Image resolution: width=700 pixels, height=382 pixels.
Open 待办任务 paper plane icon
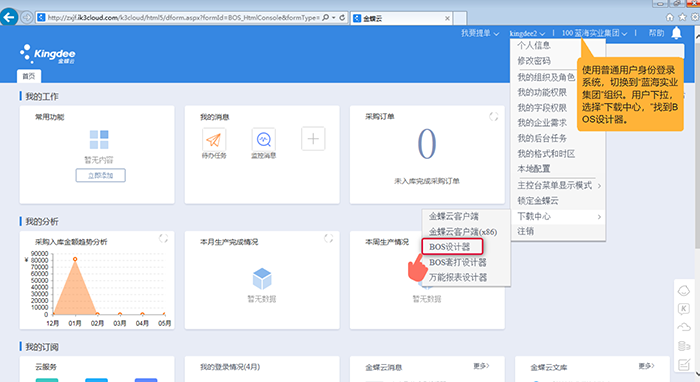214,140
